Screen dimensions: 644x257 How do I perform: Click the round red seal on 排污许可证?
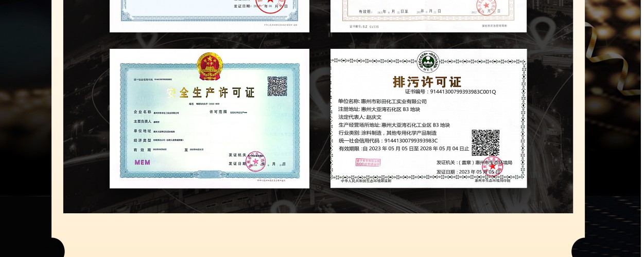493,167
